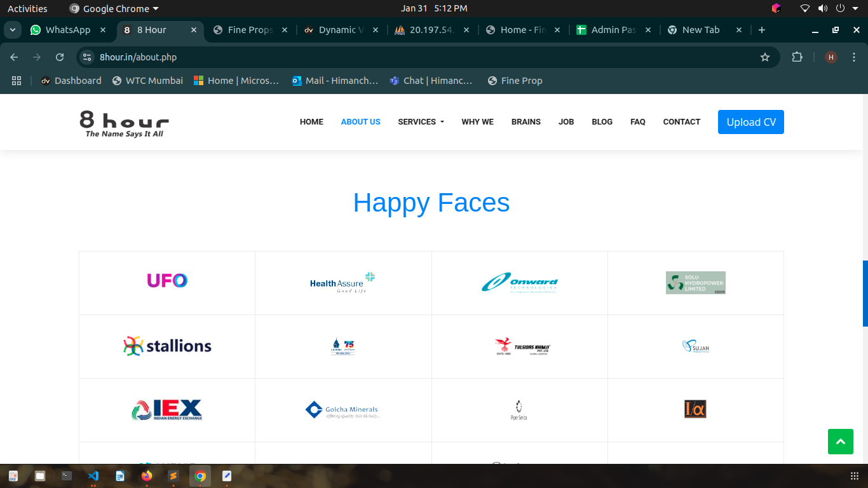Click the UFO client logo
The image size is (868, 488).
coord(167,280)
